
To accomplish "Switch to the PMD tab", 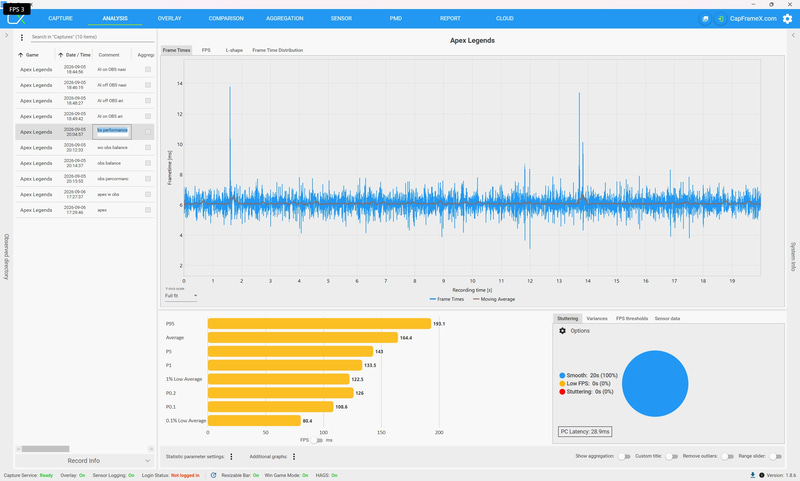I will (396, 18).
